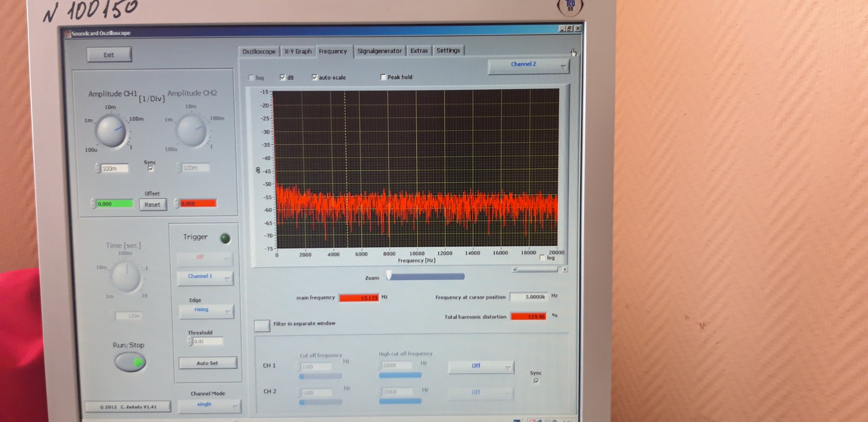Toggle the amplitude Sync checkbox

click(x=151, y=169)
